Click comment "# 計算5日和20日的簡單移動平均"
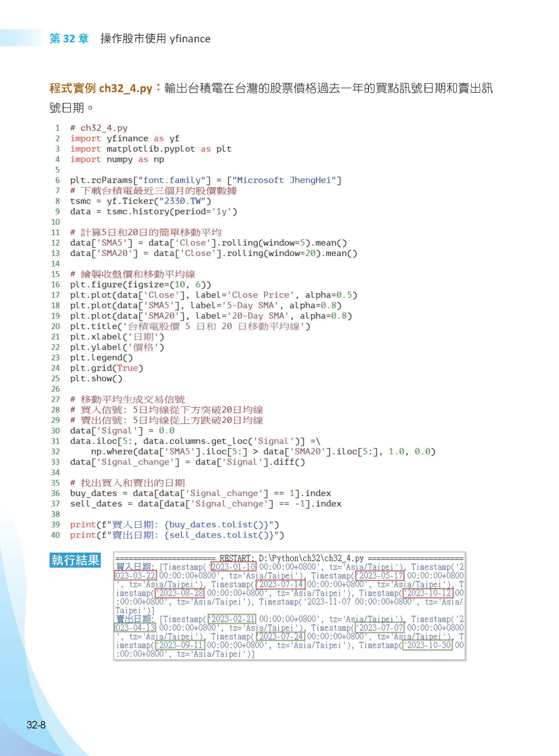This screenshot has width=559, height=756. coord(145,232)
